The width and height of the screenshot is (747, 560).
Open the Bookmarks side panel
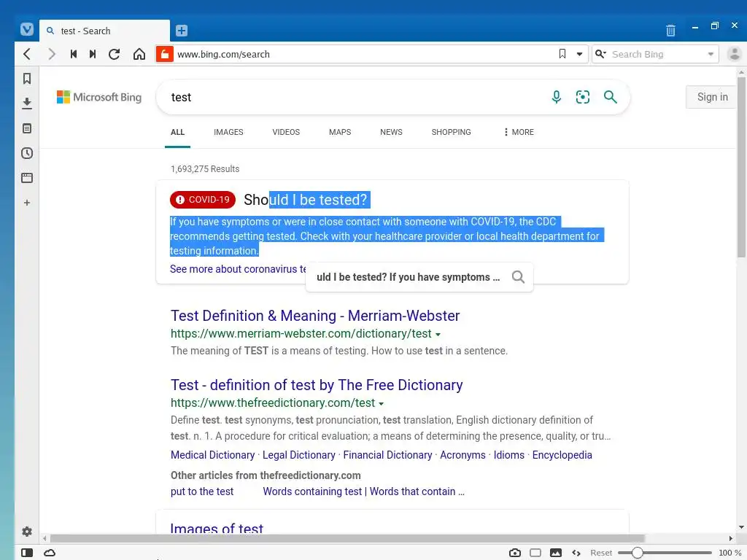pyautogui.click(x=27, y=79)
